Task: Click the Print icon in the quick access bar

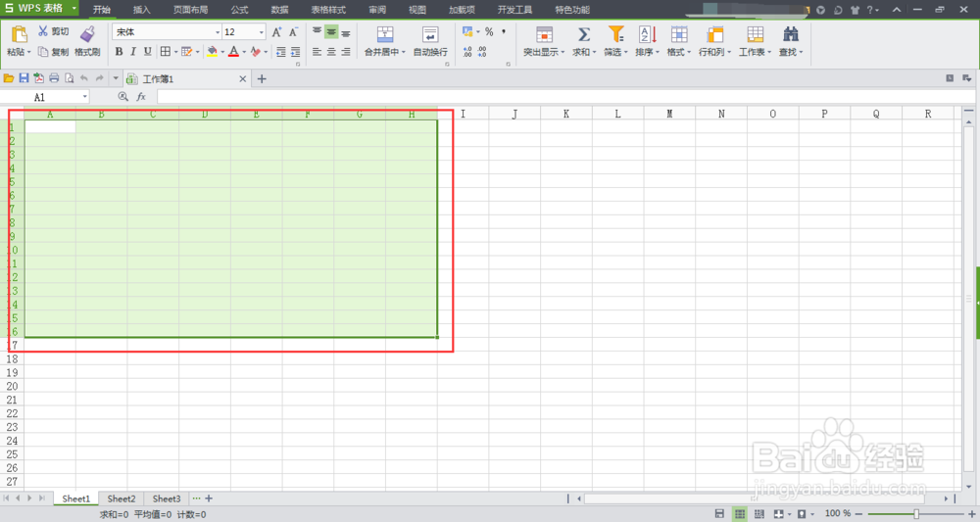Action: 54,78
